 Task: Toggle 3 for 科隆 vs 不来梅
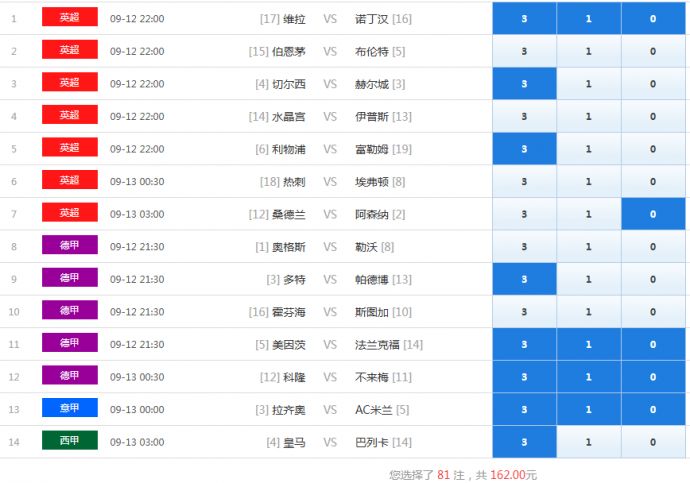(524, 377)
